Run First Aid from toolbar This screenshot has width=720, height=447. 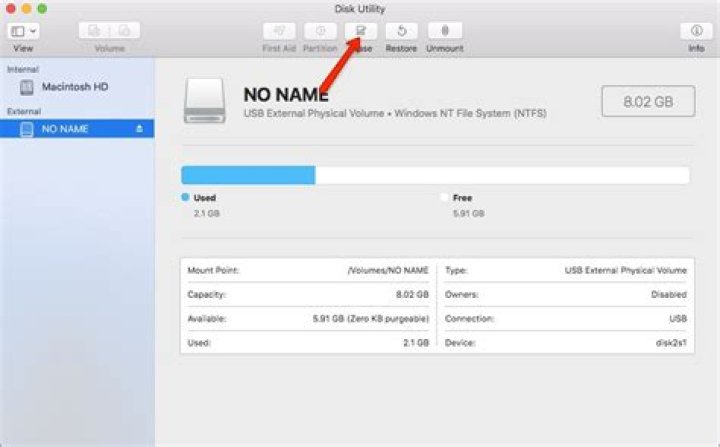pyautogui.click(x=279, y=31)
